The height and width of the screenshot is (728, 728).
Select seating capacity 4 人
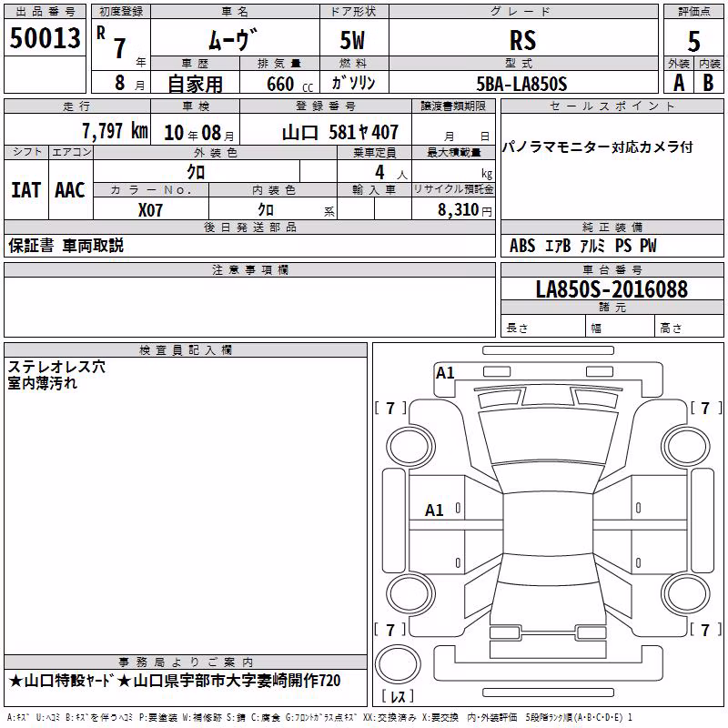click(x=391, y=173)
